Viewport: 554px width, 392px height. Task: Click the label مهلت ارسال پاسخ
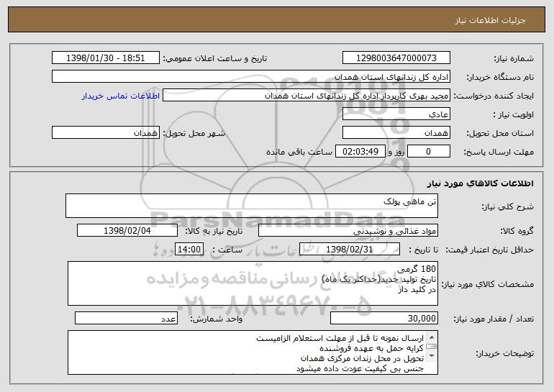[499, 152]
